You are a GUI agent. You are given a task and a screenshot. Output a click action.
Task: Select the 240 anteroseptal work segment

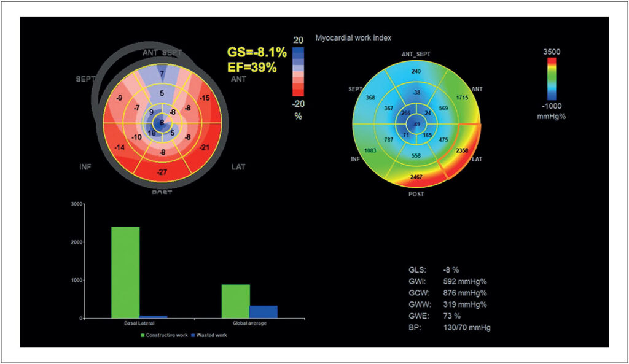[x=416, y=71]
